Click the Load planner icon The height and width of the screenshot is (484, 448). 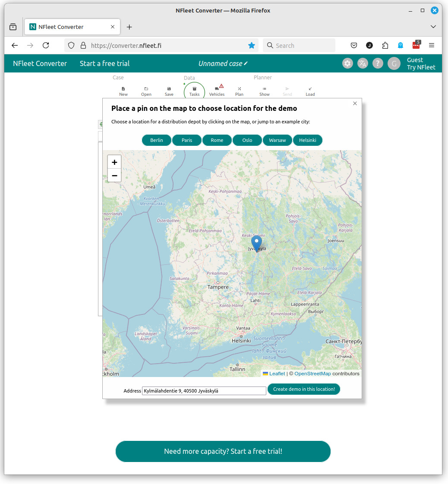pos(310,91)
